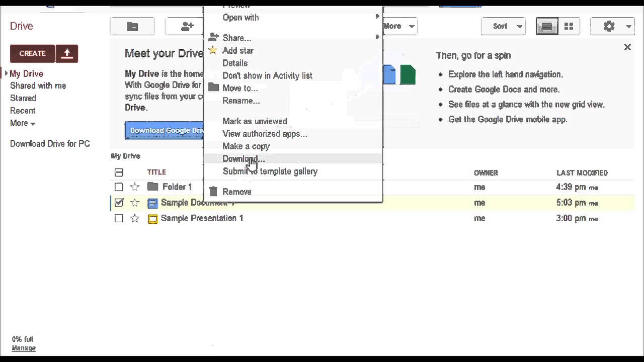Image resolution: width=644 pixels, height=362 pixels.
Task: Toggle the select-all checkbox in header
Action: 119,172
